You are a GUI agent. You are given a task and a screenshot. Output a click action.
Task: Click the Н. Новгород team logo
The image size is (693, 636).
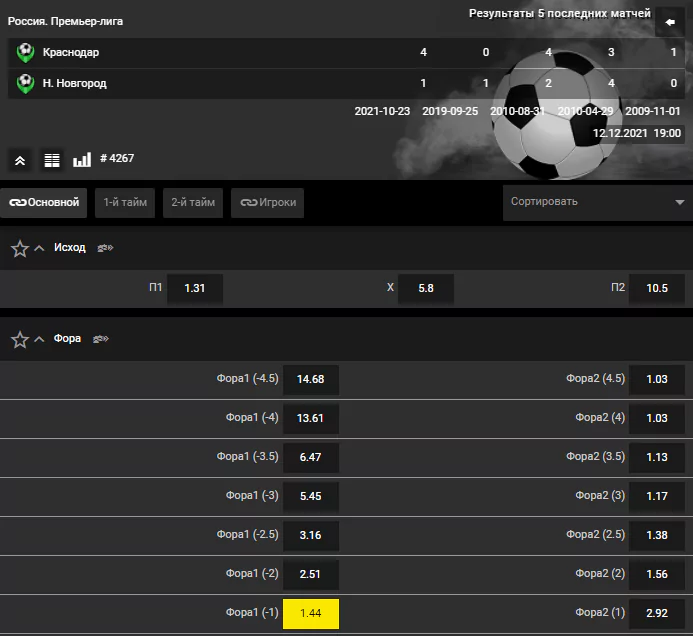tap(25, 84)
